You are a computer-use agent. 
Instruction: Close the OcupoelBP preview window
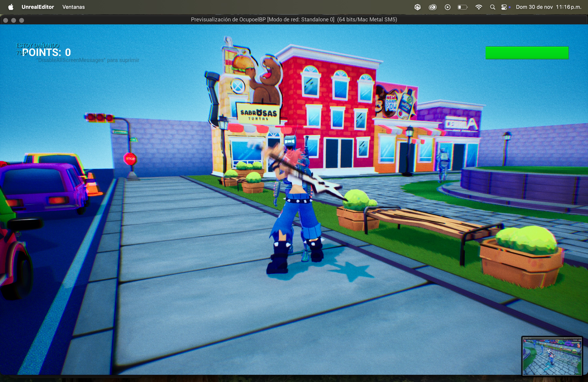click(x=5, y=21)
